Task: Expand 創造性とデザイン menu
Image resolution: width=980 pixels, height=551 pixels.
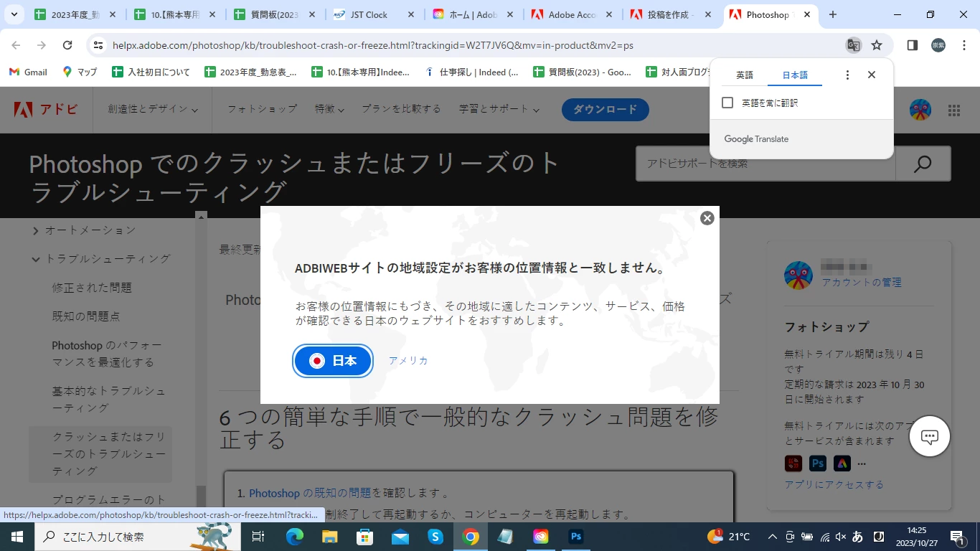Action: (x=153, y=109)
